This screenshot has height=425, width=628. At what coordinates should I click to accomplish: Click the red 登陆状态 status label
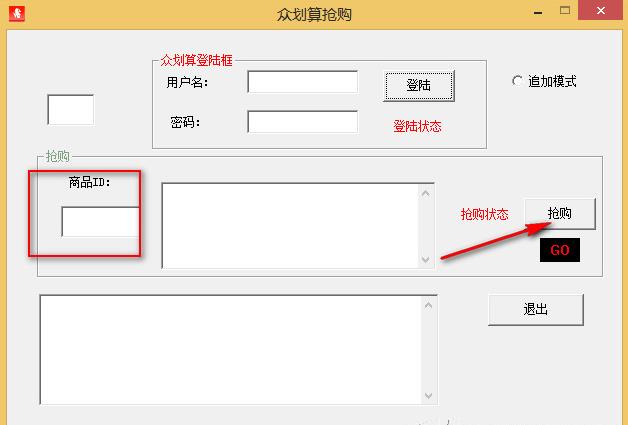coord(417,127)
